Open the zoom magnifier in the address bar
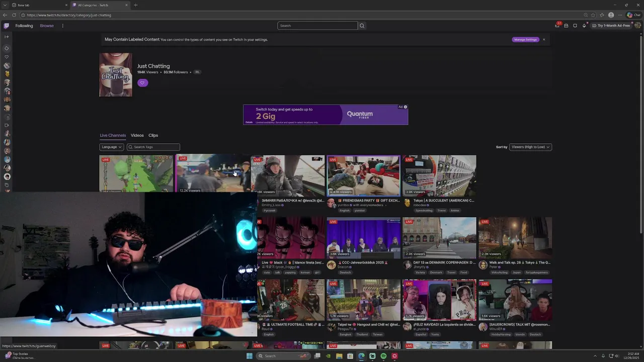This screenshot has width=644, height=362. click(586, 15)
